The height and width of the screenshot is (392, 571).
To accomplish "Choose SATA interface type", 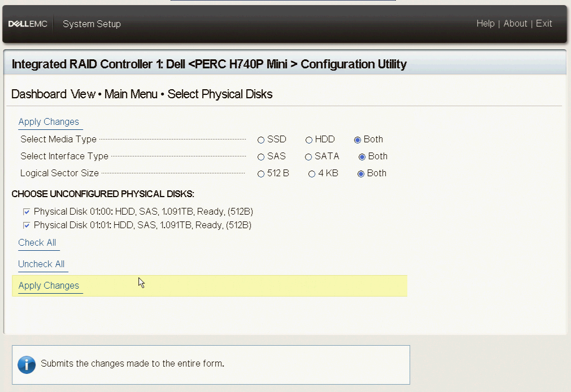I will click(308, 157).
